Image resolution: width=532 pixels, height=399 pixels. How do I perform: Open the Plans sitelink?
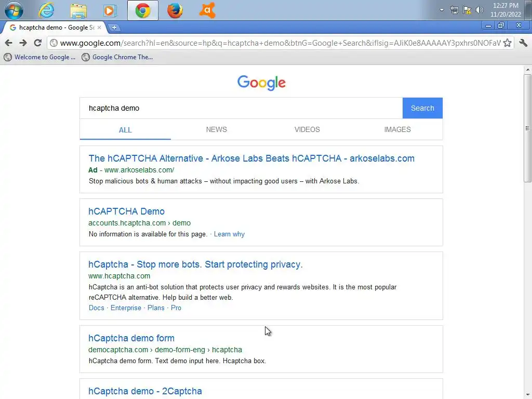(156, 308)
